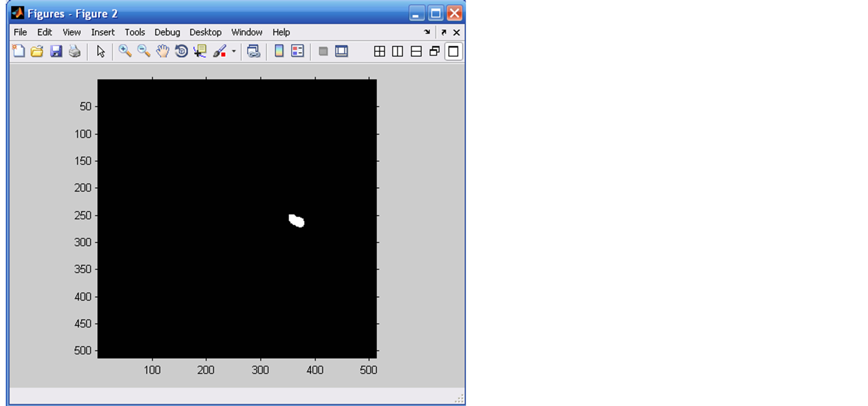Screen dimensions: 868x406
Task: Minimize the Figures window
Action: (416, 13)
